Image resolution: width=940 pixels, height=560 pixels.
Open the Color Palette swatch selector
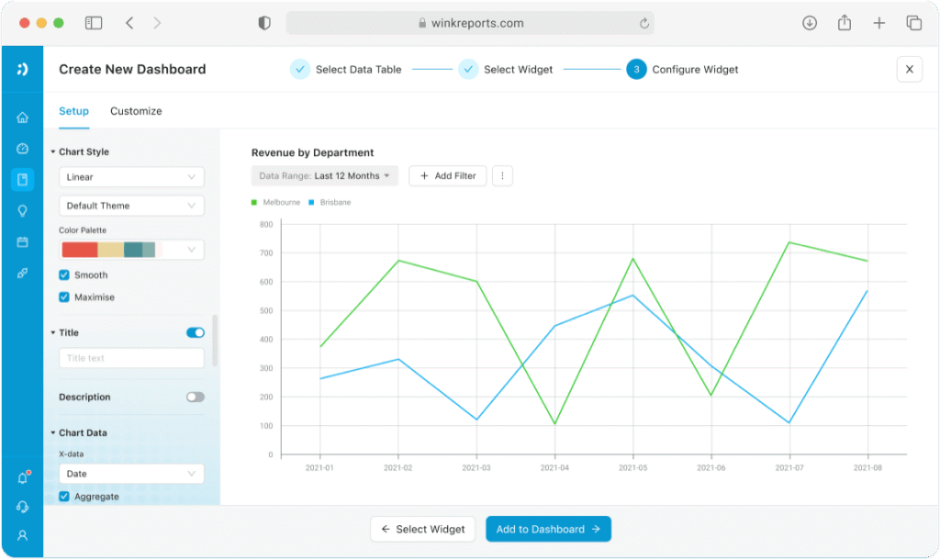(x=131, y=250)
